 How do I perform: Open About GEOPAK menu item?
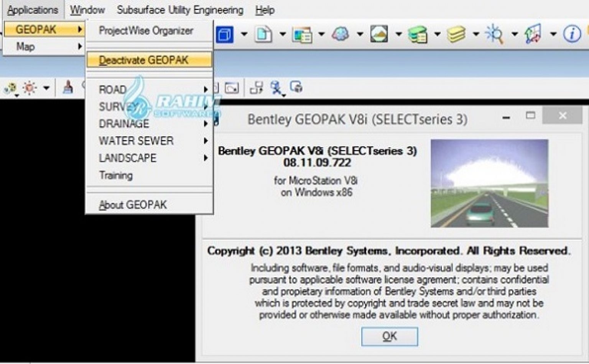149,205
